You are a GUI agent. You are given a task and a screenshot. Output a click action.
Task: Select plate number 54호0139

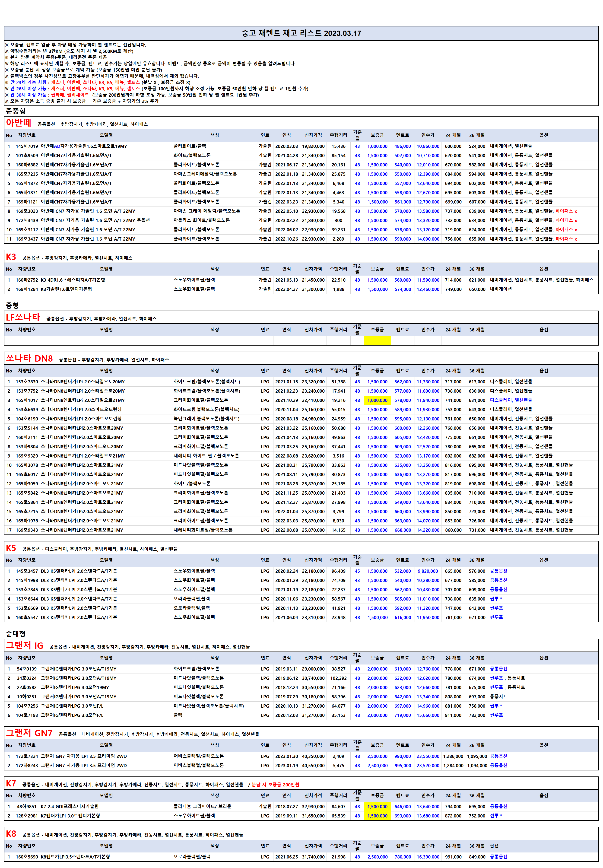pyautogui.click(x=27, y=669)
